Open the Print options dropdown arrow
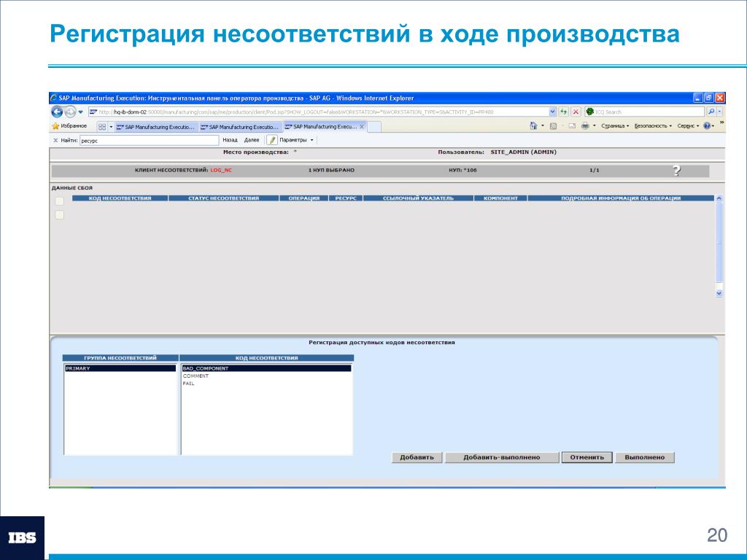Image resolution: width=747 pixels, height=560 pixels. click(594, 126)
